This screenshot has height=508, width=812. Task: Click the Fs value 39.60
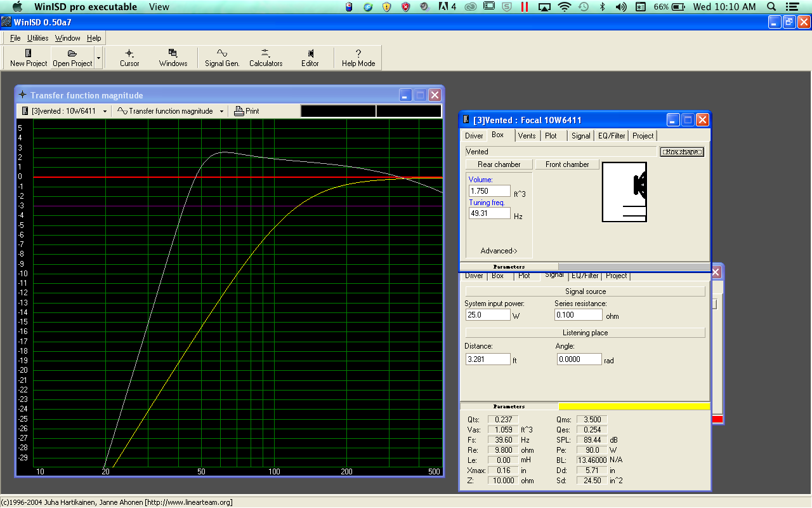coord(503,440)
